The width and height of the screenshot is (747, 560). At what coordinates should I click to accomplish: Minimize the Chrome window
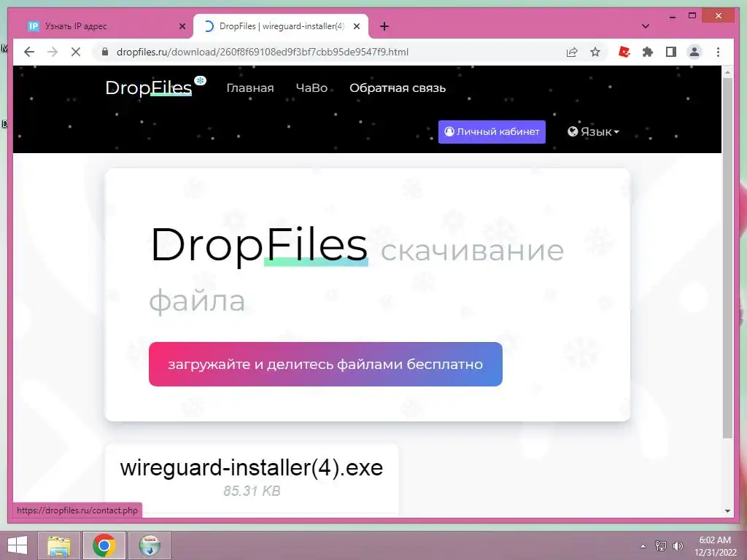click(672, 16)
